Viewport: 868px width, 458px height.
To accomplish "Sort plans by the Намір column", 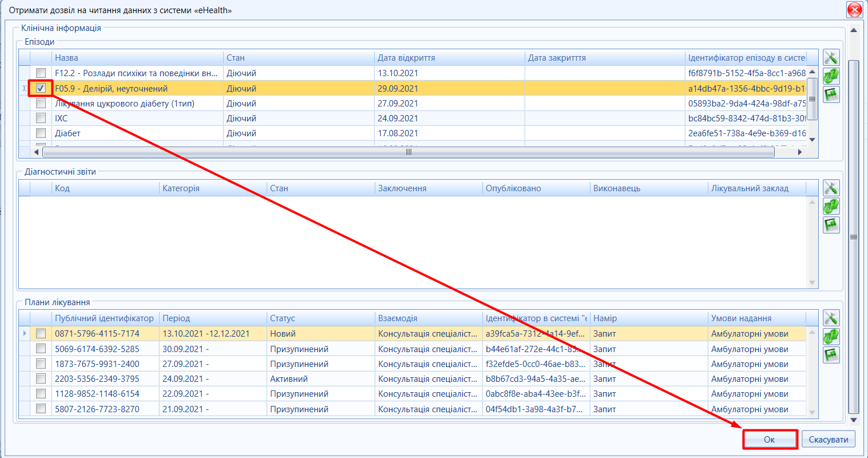I will tap(649, 318).
